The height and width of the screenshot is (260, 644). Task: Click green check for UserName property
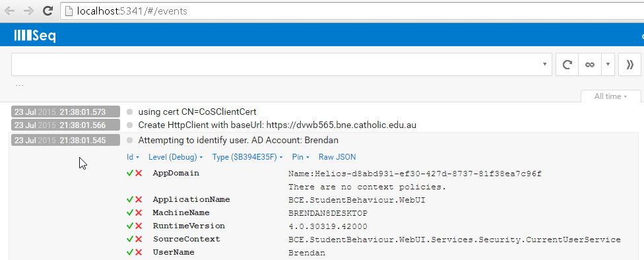[x=130, y=252]
